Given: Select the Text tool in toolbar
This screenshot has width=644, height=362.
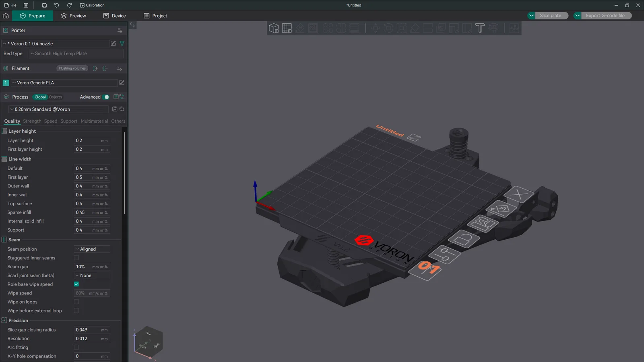Looking at the screenshot, I should [x=480, y=28].
